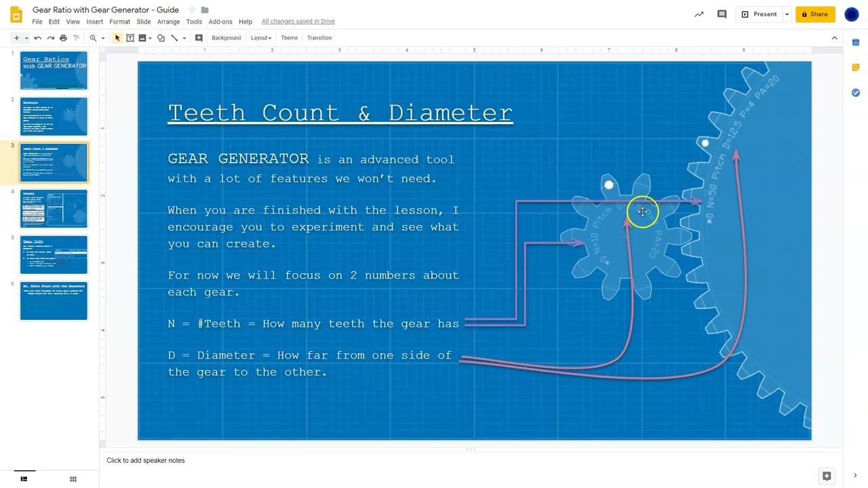Image resolution: width=868 pixels, height=488 pixels.
Task: Open the Theme panel
Action: click(290, 38)
